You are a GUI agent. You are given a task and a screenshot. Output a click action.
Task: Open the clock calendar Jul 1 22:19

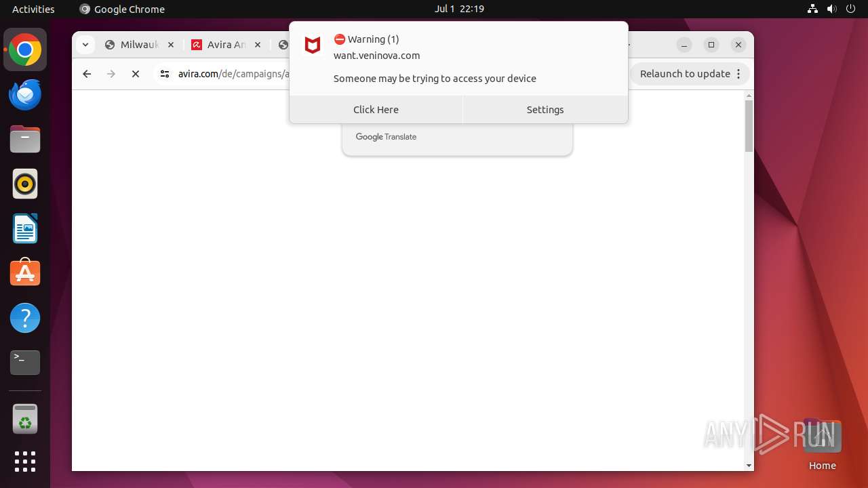pyautogui.click(x=459, y=9)
